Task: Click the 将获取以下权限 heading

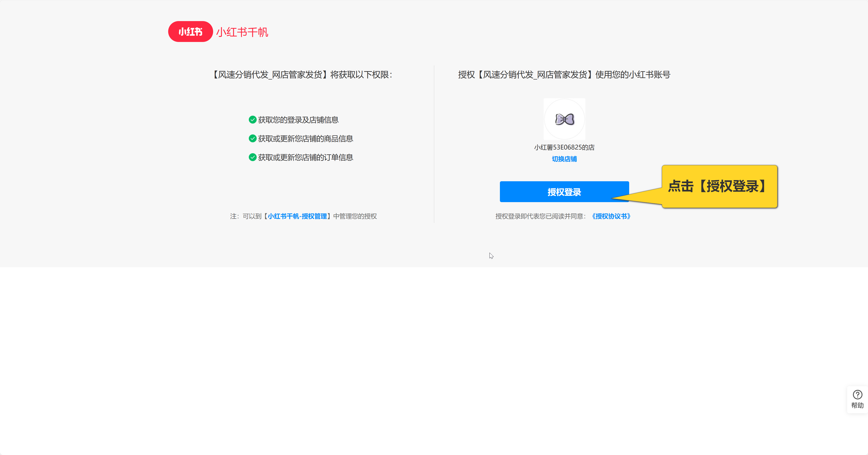Action: pyautogui.click(x=303, y=75)
